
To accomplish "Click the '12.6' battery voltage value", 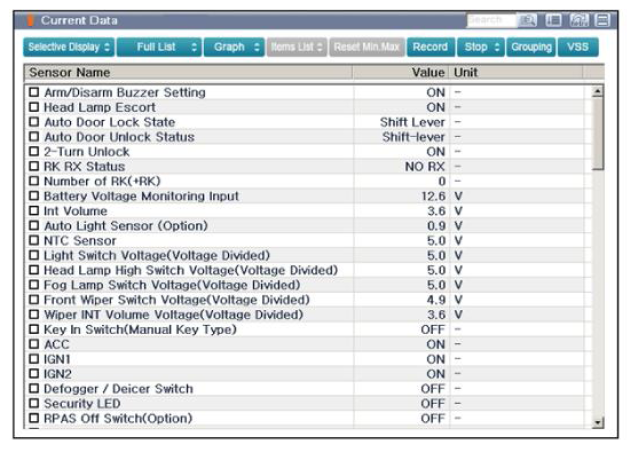I will (433, 196).
